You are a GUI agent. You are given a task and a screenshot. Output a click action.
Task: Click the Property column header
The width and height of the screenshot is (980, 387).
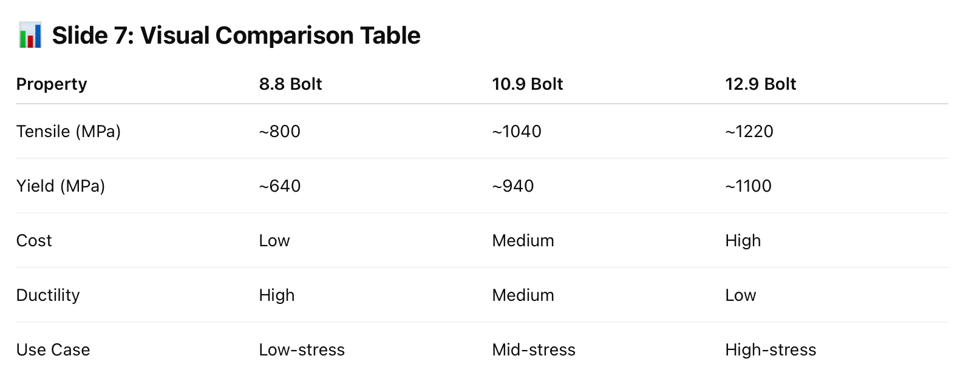(52, 84)
